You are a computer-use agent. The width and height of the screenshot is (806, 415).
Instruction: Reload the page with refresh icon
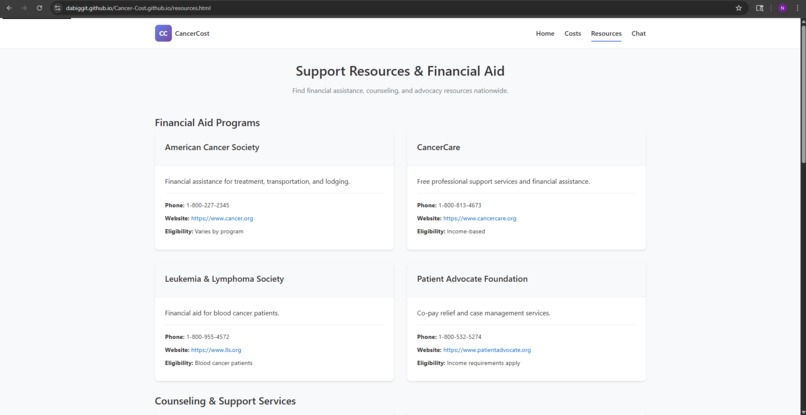pyautogui.click(x=40, y=8)
